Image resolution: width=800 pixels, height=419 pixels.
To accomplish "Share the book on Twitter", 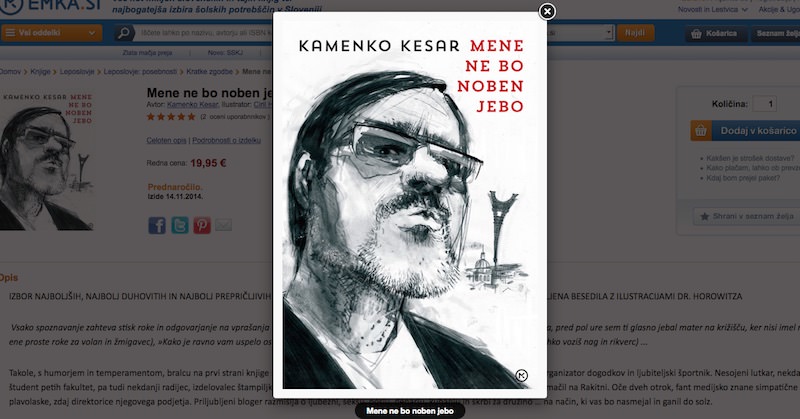I will pyautogui.click(x=180, y=225).
